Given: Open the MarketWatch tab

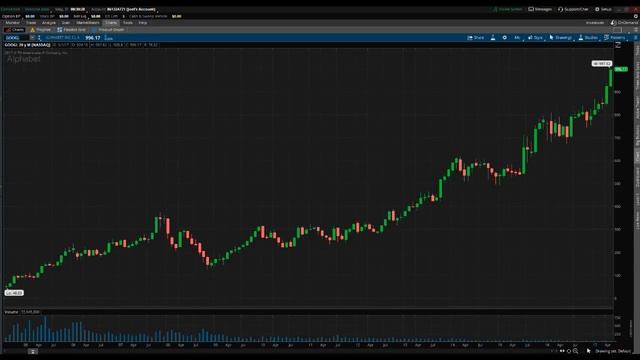Looking at the screenshot, I should click(88, 23).
